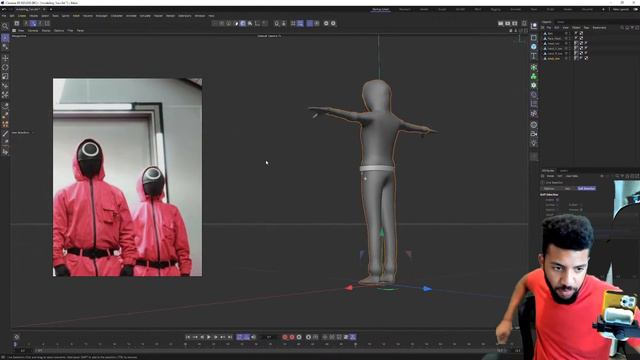Click the Squid Game guards reference image
640x360 pixels.
tap(127, 177)
